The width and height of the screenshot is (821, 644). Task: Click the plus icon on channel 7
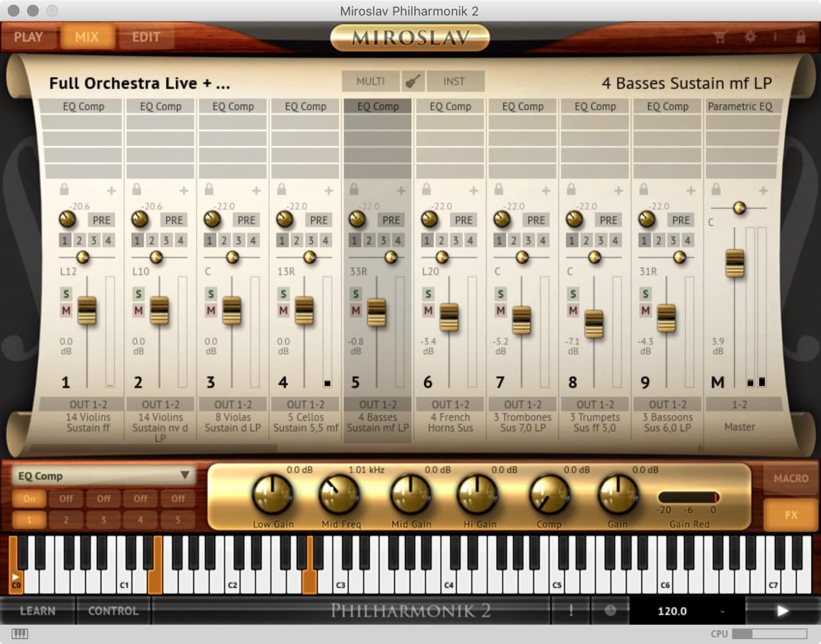click(546, 191)
